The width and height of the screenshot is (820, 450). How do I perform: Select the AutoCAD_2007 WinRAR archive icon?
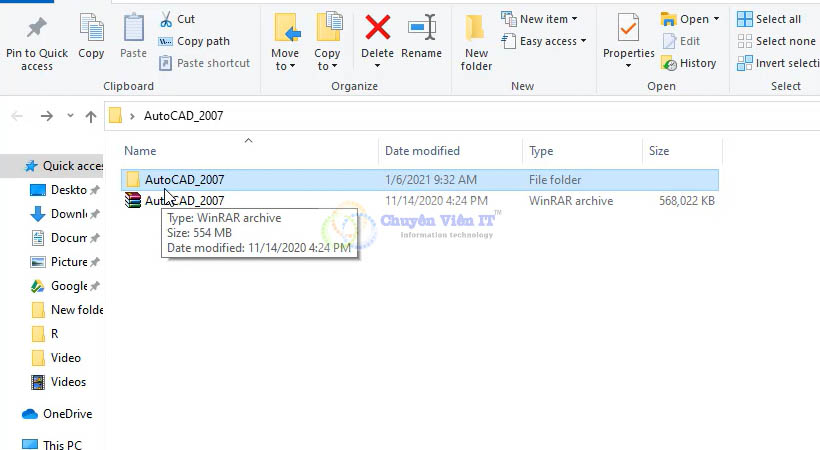click(133, 200)
